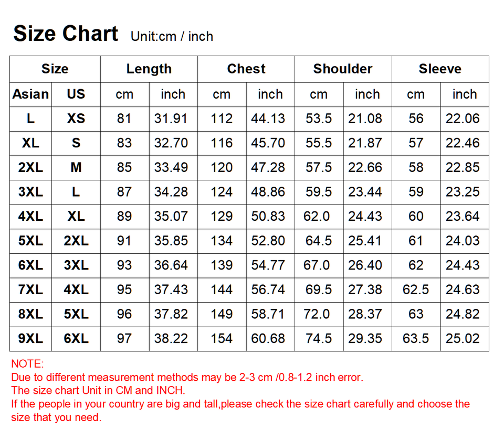The width and height of the screenshot is (504, 440).
Task: Select the Sleeve column header
Action: 440,69
